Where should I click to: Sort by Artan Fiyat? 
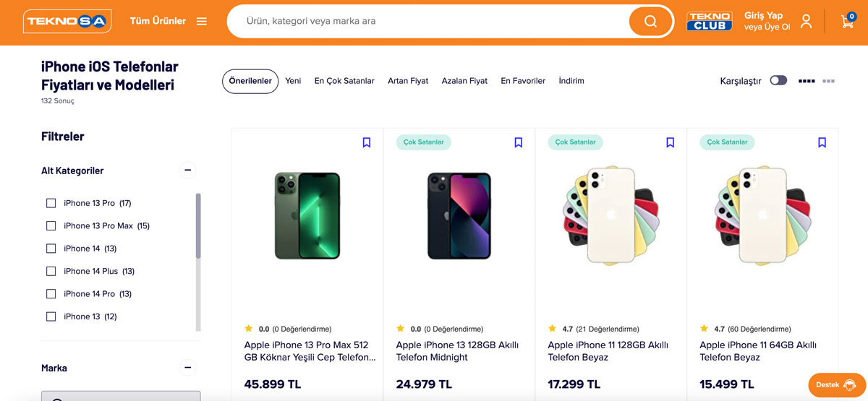pos(408,81)
